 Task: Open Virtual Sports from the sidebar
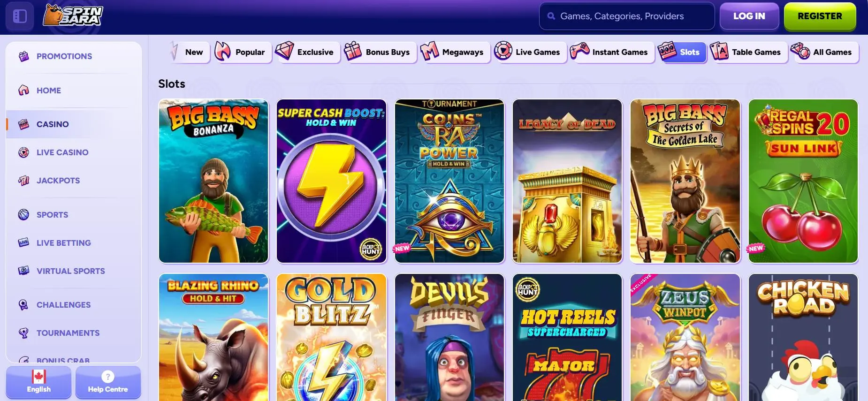pyautogui.click(x=71, y=271)
